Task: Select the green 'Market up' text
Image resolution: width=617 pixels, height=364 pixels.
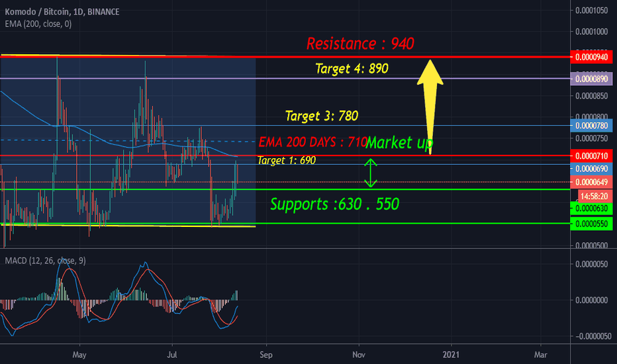Action: point(399,142)
